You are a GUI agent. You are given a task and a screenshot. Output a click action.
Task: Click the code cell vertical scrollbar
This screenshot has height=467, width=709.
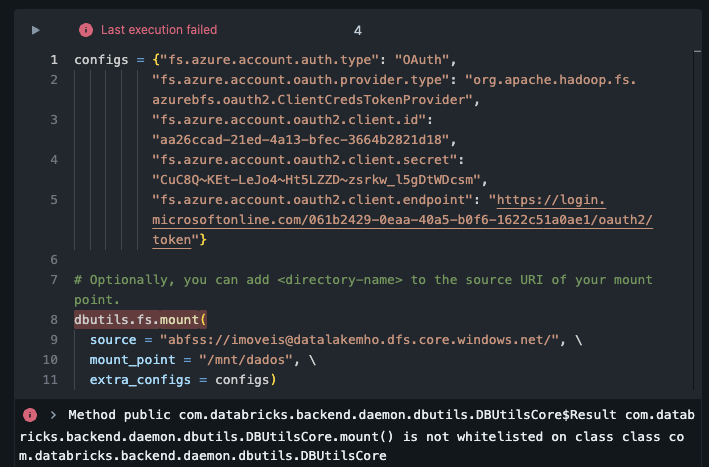coord(697,220)
